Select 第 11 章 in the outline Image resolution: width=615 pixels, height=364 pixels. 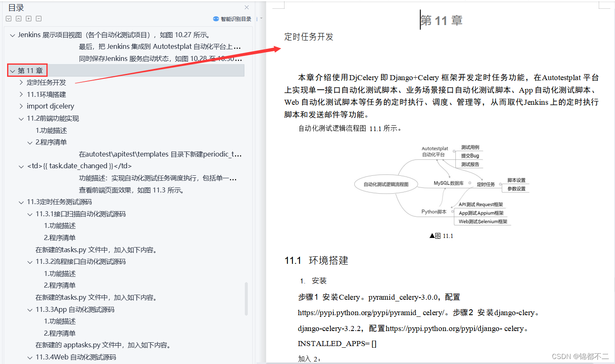click(30, 71)
